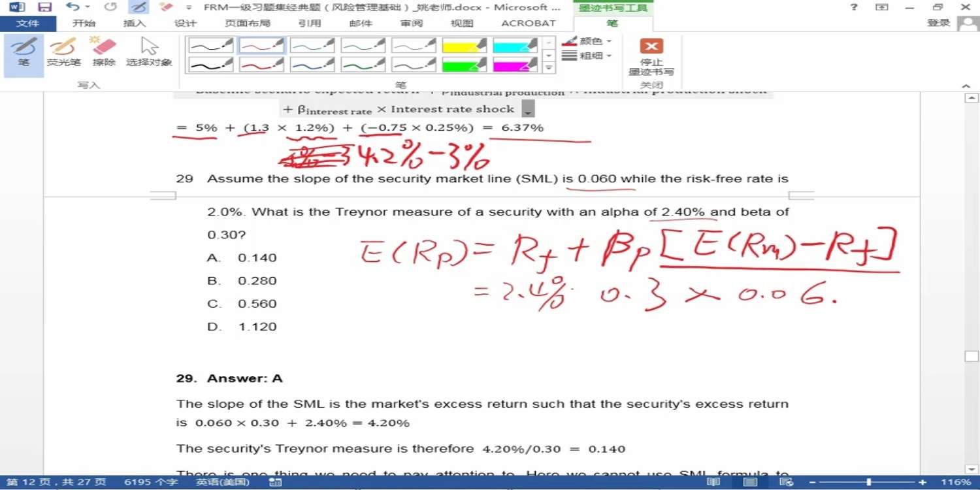Click 登录 to sign in
The image size is (980, 490).
(x=939, y=23)
